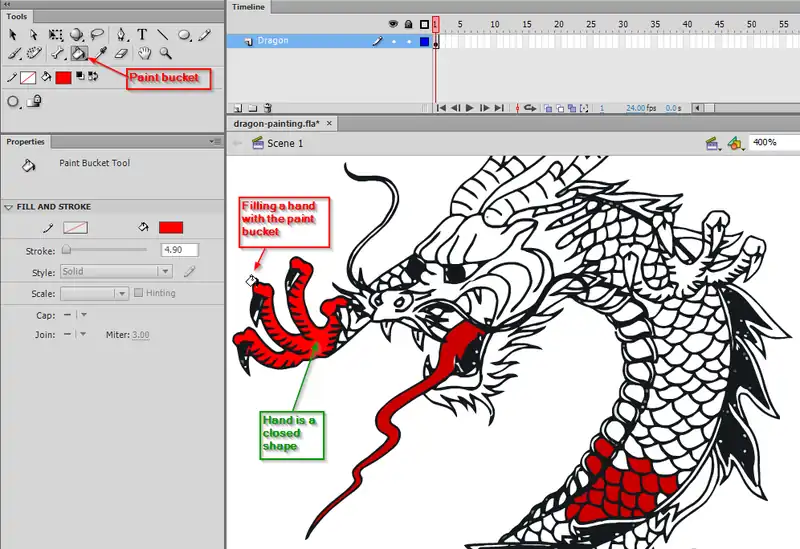Pick the Eraser tool
This screenshot has height=549, width=800.
pyautogui.click(x=122, y=53)
